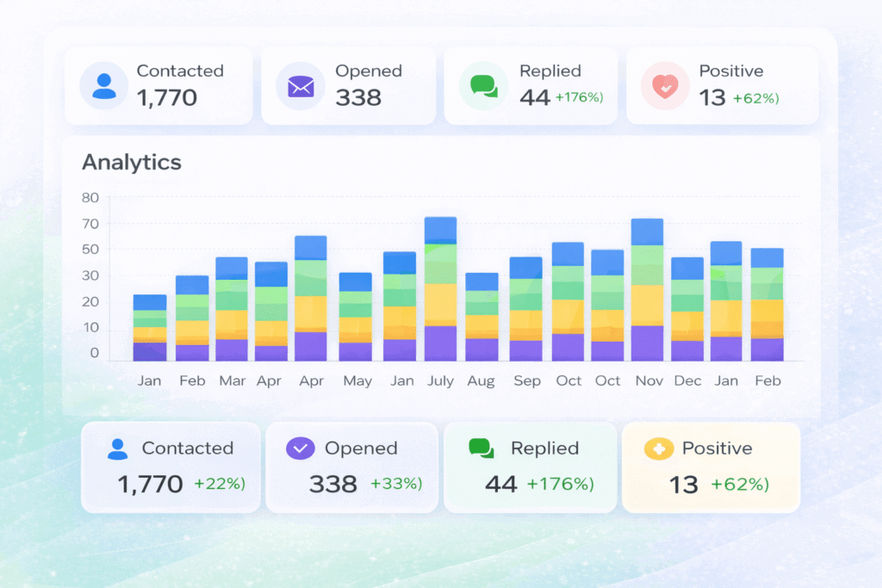Select the July bar in the chart
Screen dimensions: 882x588
click(440, 288)
